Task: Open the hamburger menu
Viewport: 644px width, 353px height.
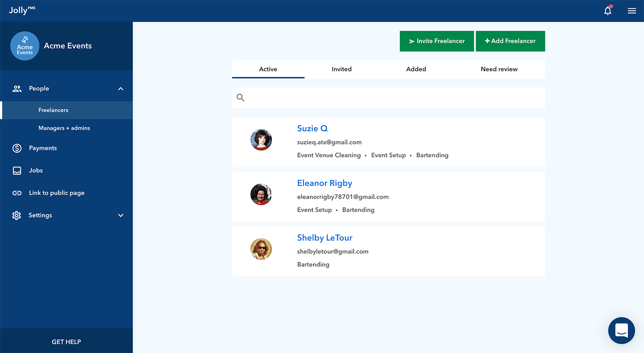Action: point(632,11)
